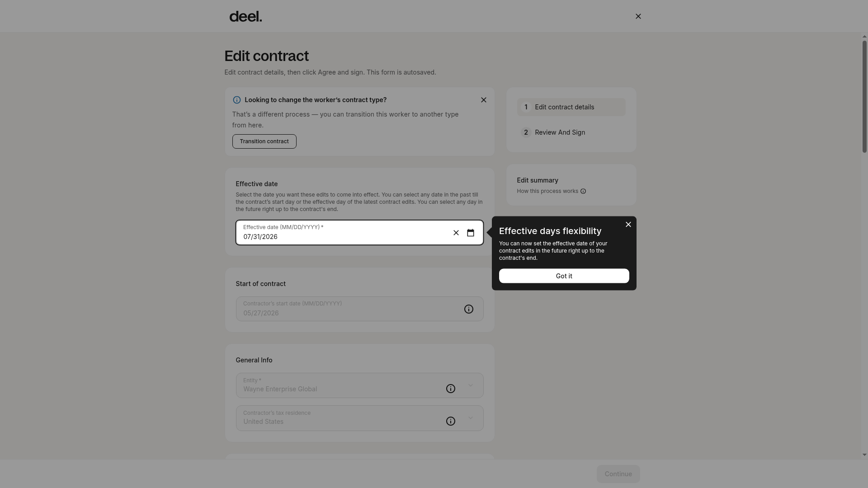Click the How this process works link
The height and width of the screenshot is (488, 868).
pyautogui.click(x=547, y=191)
